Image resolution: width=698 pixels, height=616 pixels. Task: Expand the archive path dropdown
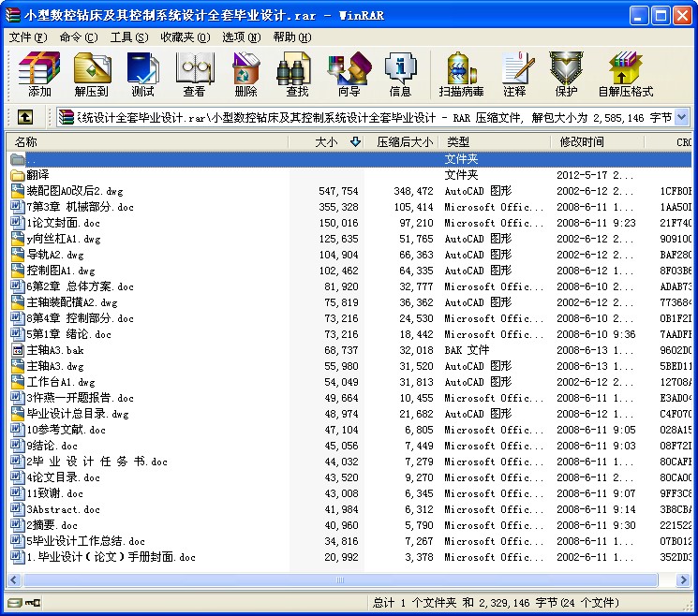[x=681, y=117]
